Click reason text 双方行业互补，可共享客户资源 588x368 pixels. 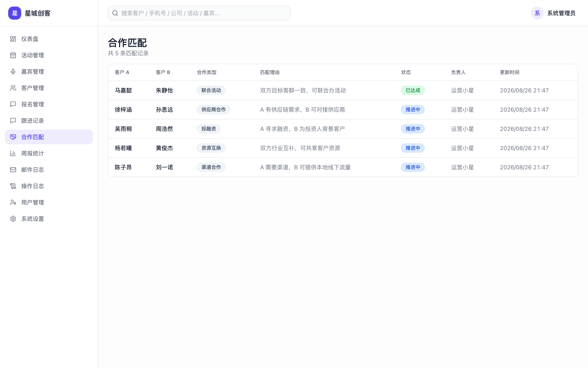click(x=300, y=148)
